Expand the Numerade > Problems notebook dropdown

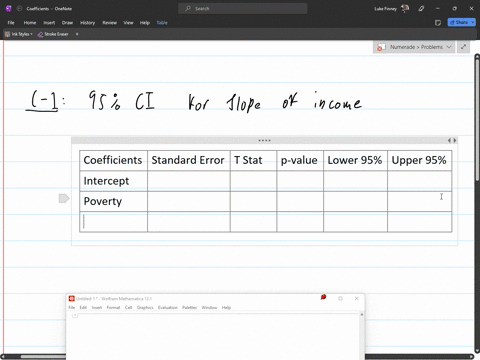(449, 47)
